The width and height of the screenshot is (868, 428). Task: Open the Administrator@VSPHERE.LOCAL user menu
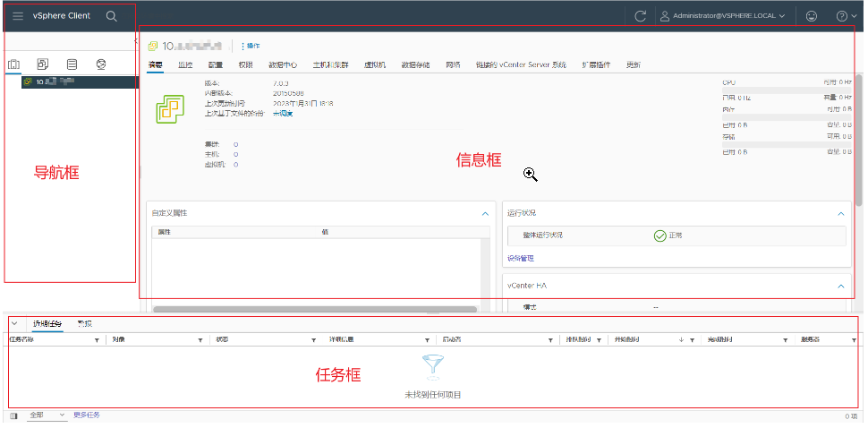(722, 16)
